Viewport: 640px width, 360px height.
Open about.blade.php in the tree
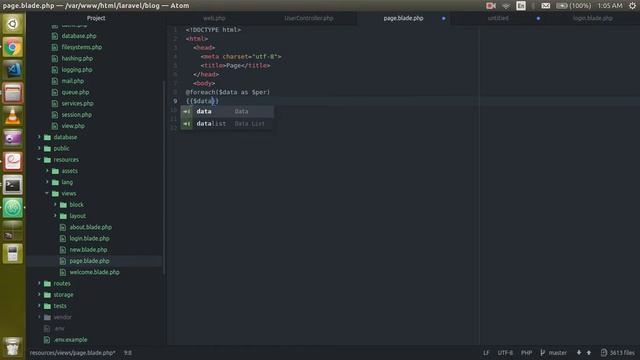click(x=90, y=227)
